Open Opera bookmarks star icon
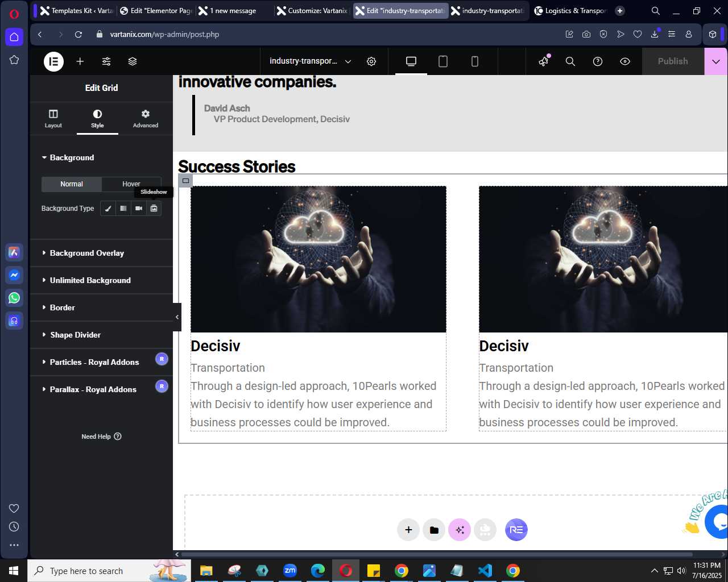The image size is (728, 582). (x=14, y=60)
